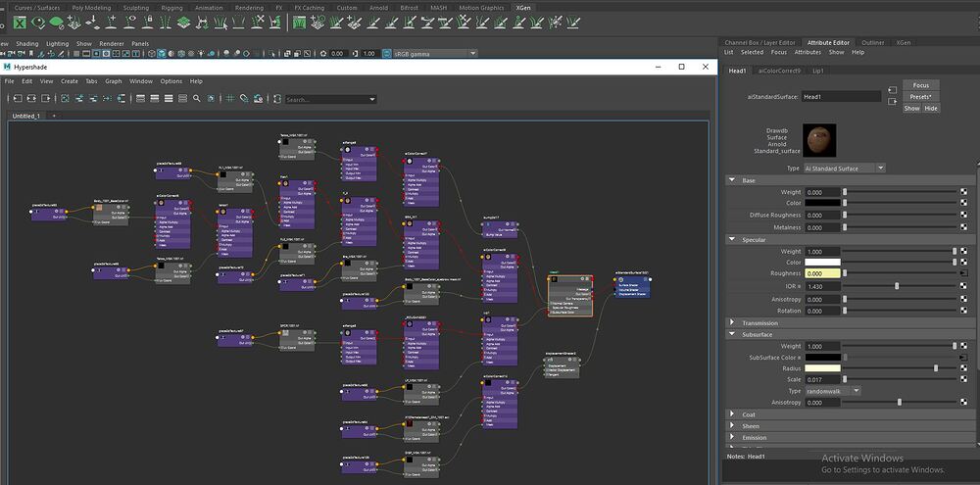Expand the Coat section
Image resolution: width=980 pixels, height=485 pixels.
click(x=732, y=414)
